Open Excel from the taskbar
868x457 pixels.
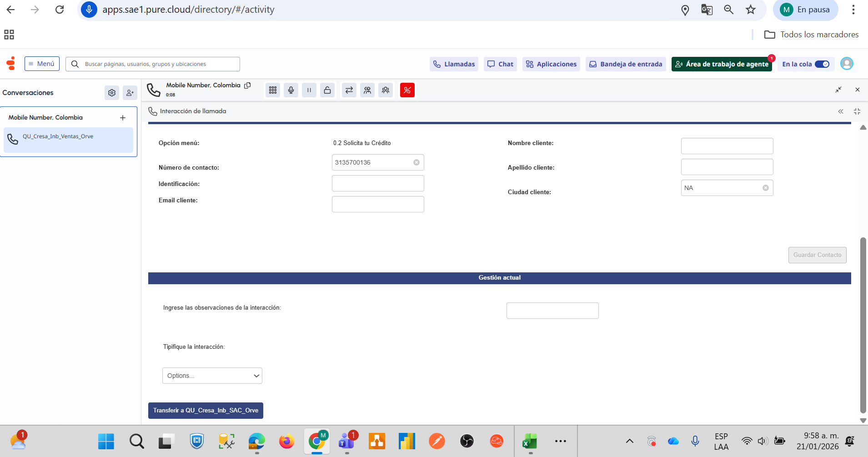(x=530, y=441)
